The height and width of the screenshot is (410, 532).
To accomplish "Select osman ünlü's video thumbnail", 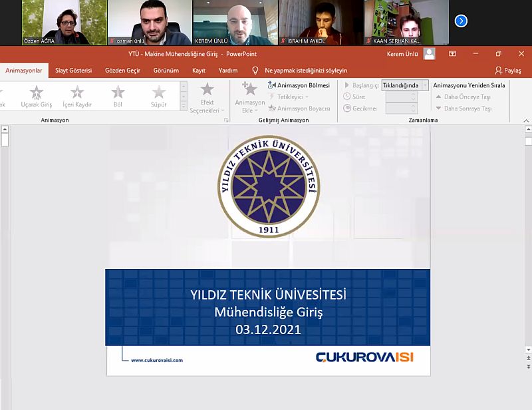I will [x=150, y=23].
